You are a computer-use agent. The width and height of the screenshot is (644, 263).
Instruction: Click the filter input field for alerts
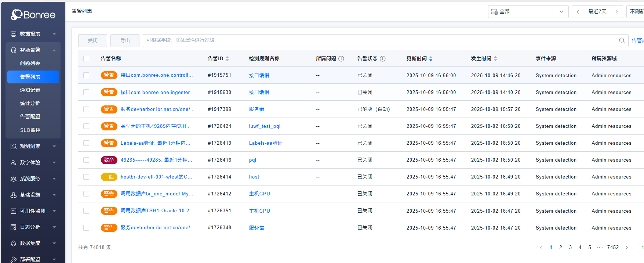click(x=378, y=40)
